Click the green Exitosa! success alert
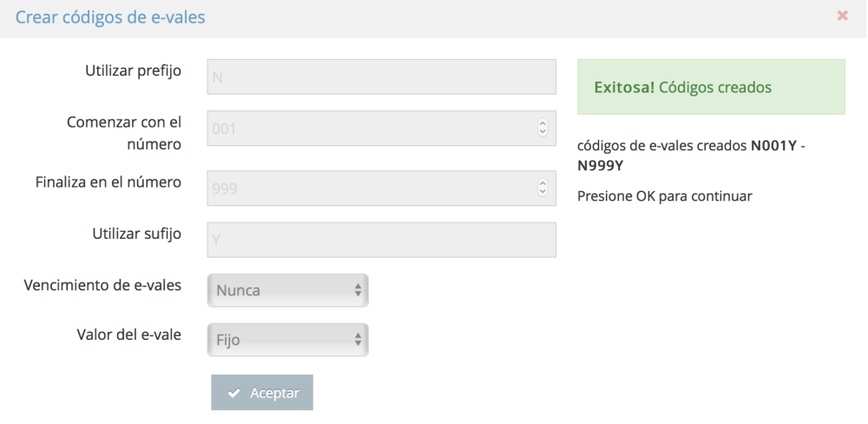 point(711,87)
